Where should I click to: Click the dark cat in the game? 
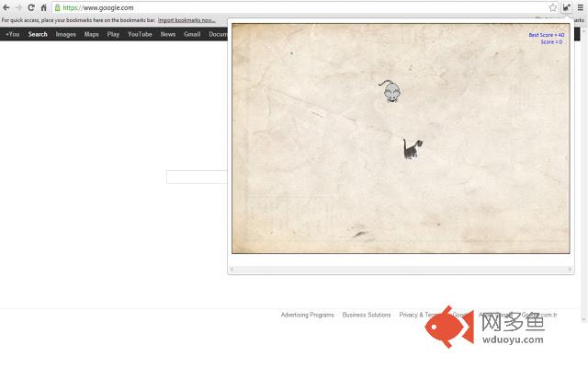click(x=413, y=149)
